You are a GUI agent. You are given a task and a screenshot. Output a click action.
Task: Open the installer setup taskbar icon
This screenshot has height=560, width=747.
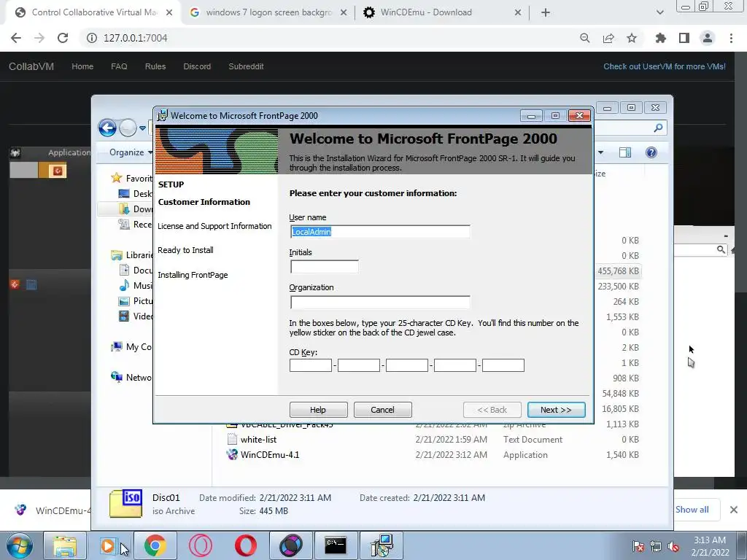tap(381, 545)
